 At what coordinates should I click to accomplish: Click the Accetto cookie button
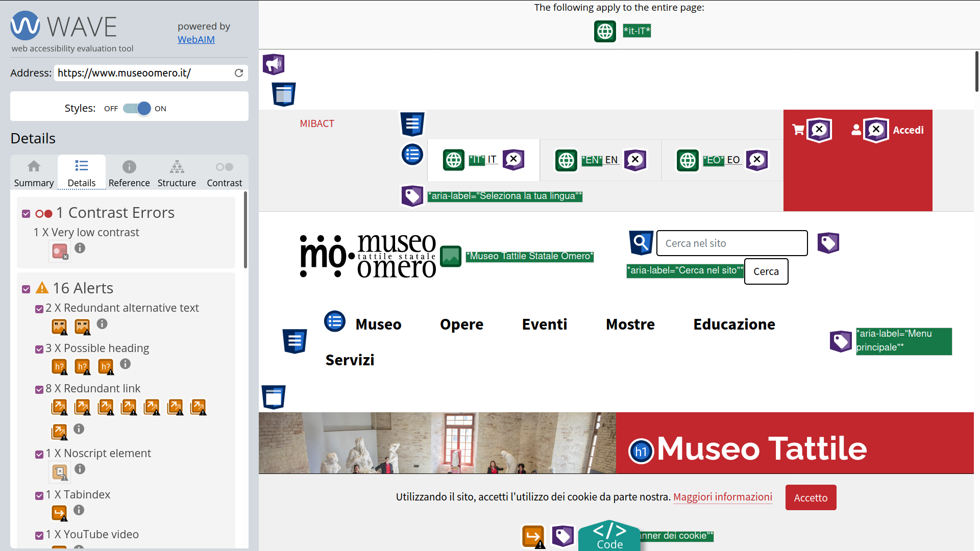click(810, 497)
